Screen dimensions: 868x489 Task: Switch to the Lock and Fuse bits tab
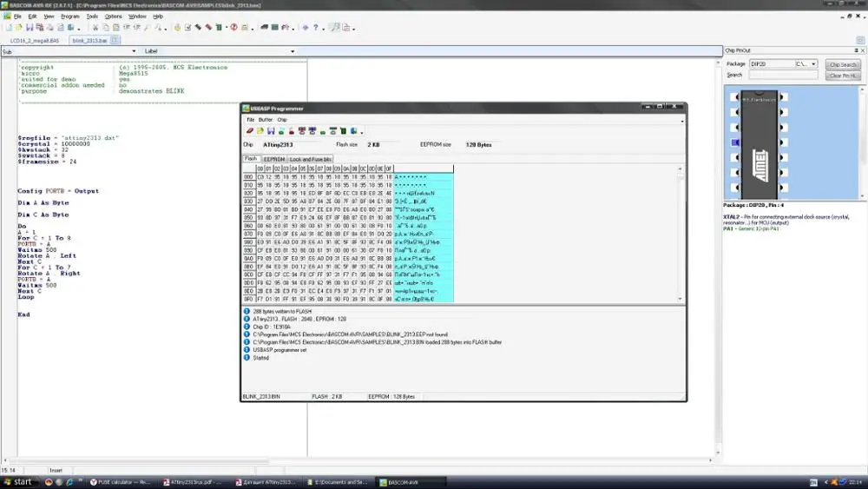pyautogui.click(x=310, y=159)
